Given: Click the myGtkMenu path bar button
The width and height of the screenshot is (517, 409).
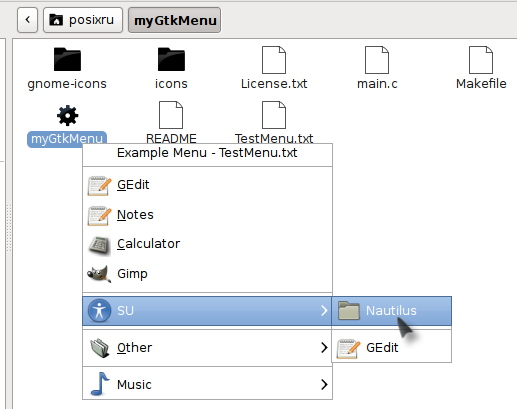Looking at the screenshot, I should [174, 20].
